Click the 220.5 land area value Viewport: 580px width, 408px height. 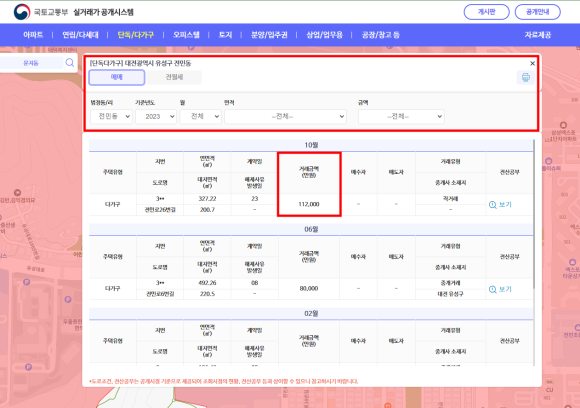point(207,294)
